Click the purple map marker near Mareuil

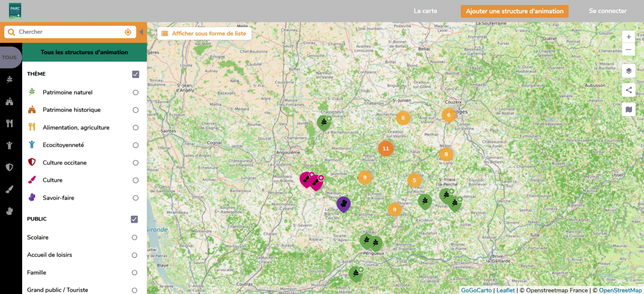click(343, 204)
